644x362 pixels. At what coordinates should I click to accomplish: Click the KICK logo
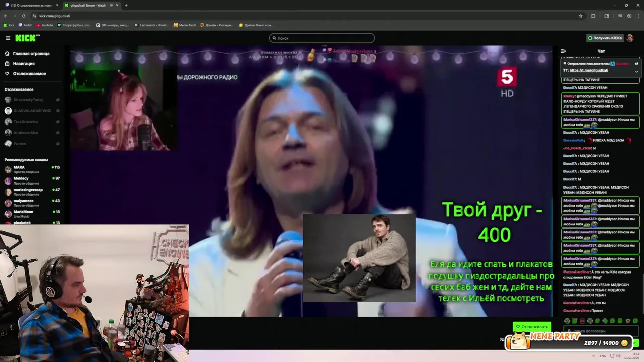click(27, 38)
